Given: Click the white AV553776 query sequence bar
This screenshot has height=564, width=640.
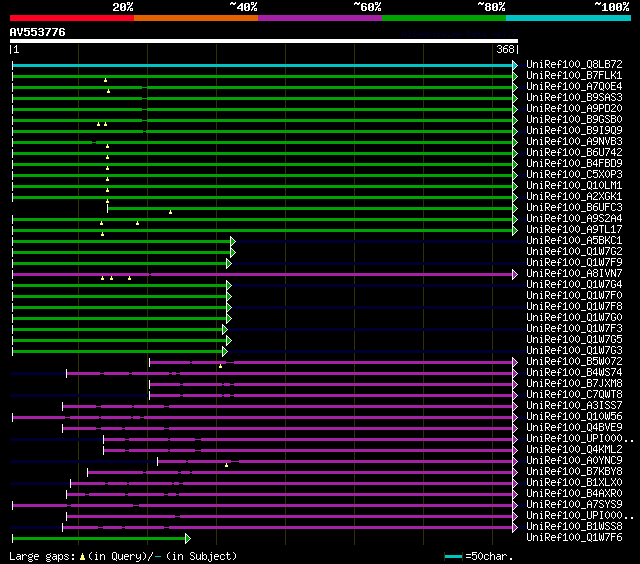Looking at the screenshot, I should [x=264, y=41].
